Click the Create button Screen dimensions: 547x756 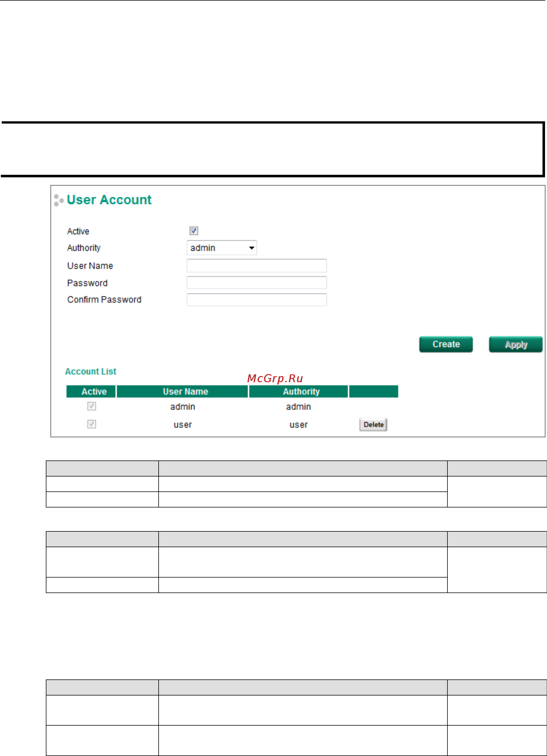point(446,344)
